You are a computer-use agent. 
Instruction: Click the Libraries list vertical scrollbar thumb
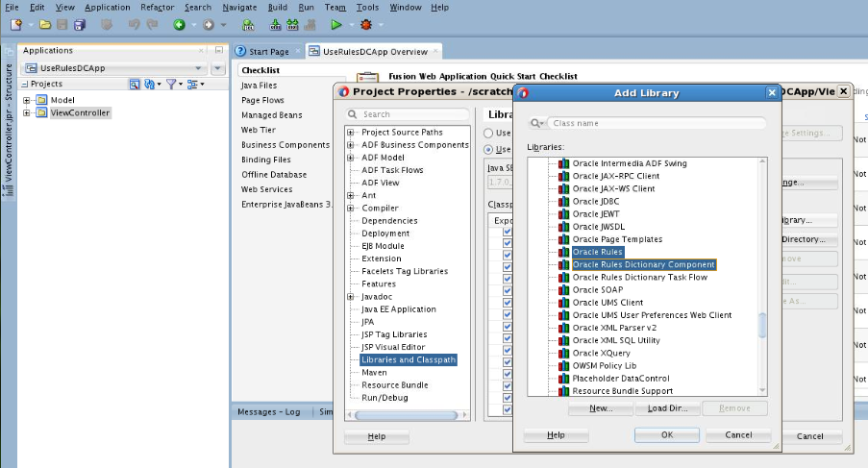click(x=762, y=325)
